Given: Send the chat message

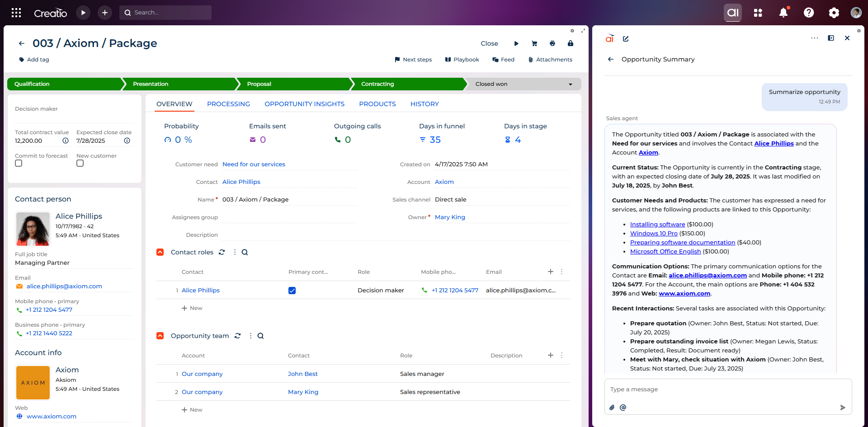Looking at the screenshot, I should [843, 408].
